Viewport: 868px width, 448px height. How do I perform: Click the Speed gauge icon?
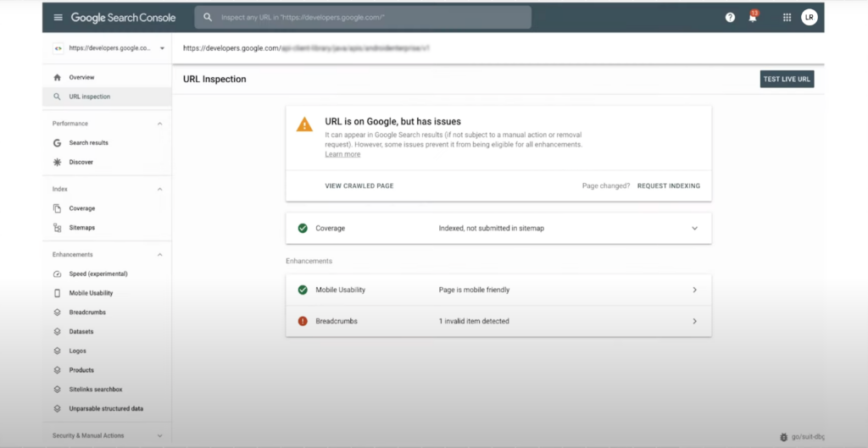tap(57, 274)
